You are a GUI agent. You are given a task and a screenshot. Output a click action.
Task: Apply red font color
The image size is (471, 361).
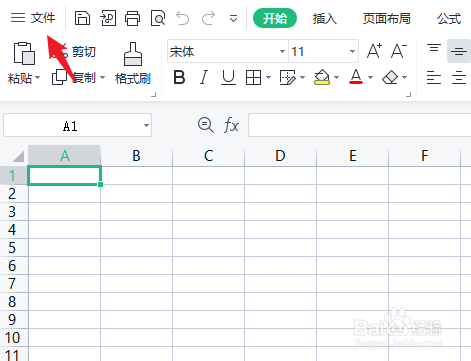point(356,77)
